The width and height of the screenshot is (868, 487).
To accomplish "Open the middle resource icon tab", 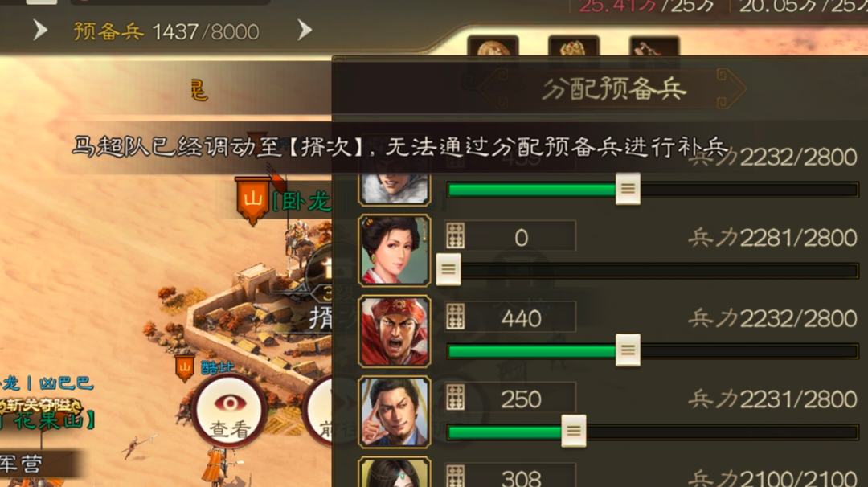I will coord(574,47).
